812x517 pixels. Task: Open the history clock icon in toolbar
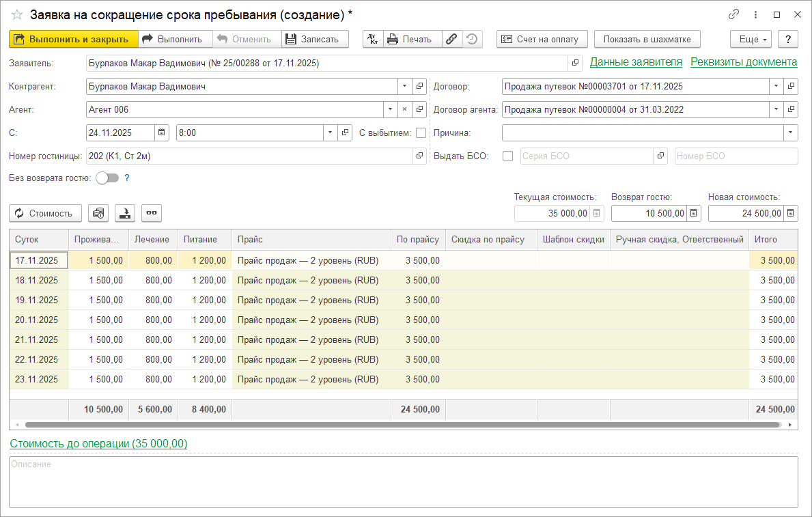point(472,39)
